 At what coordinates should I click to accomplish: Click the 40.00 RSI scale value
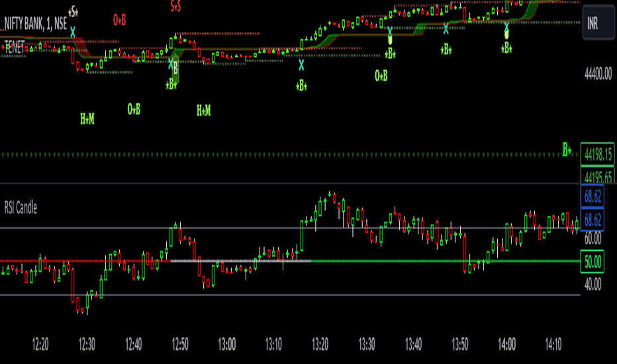(593, 284)
